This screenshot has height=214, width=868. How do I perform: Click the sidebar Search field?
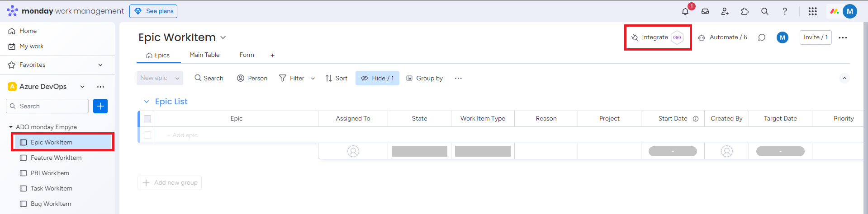(47, 106)
